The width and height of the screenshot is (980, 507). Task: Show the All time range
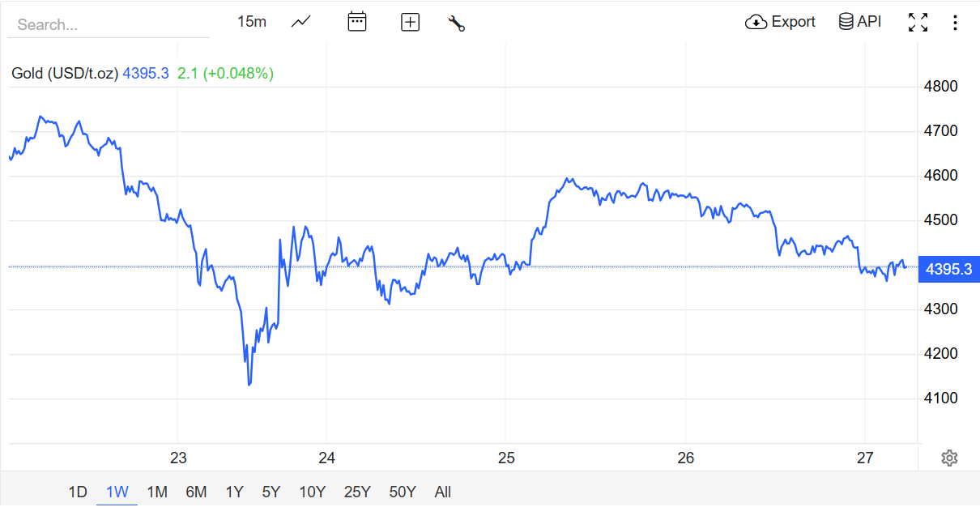click(442, 492)
